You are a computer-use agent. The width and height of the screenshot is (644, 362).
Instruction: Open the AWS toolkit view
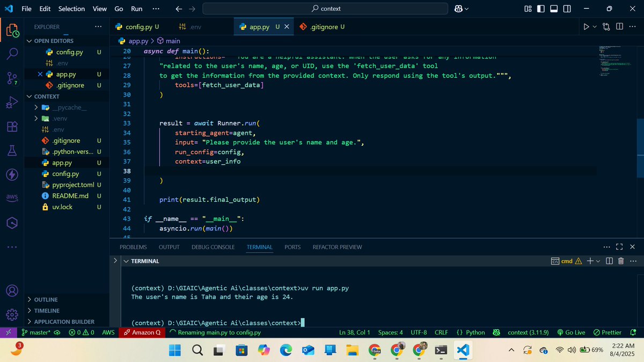click(13, 198)
